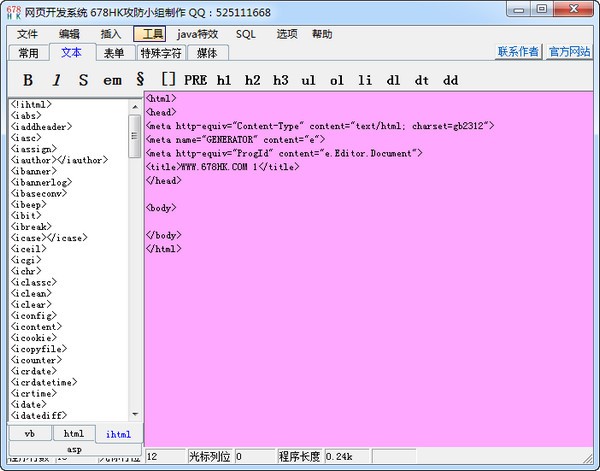Insert em emphasis tag

(112, 80)
